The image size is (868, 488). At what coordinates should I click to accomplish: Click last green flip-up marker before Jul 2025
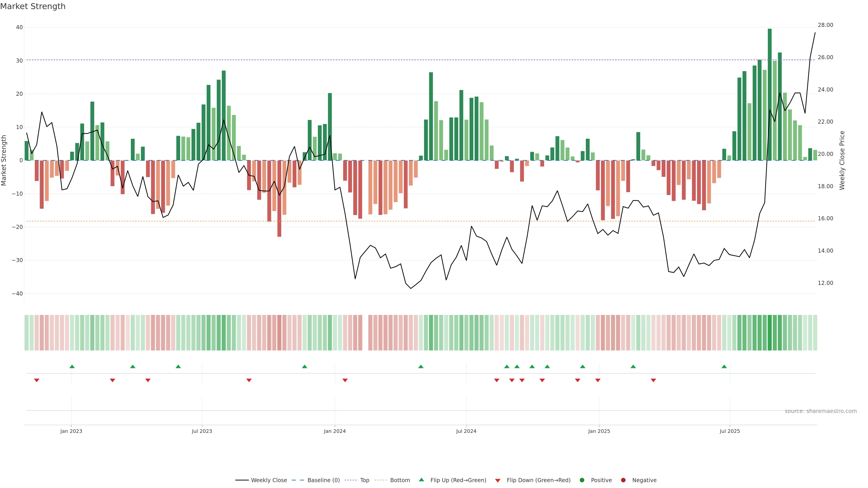pos(724,366)
